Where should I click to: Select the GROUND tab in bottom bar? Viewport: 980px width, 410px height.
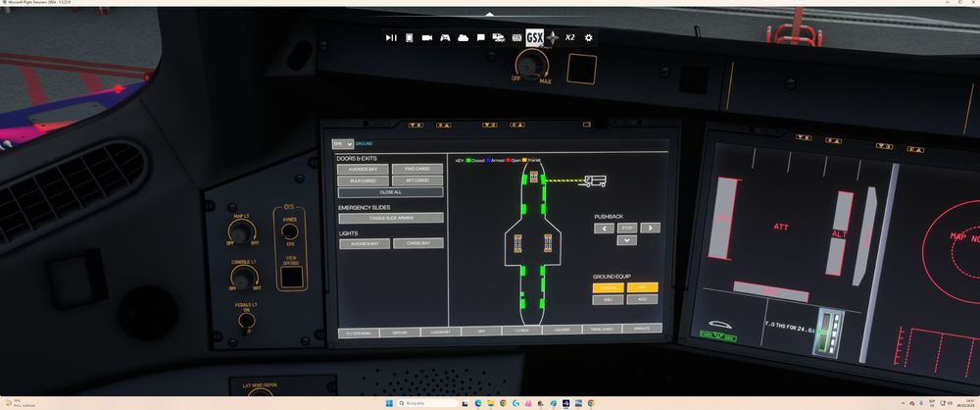pyautogui.click(x=398, y=333)
